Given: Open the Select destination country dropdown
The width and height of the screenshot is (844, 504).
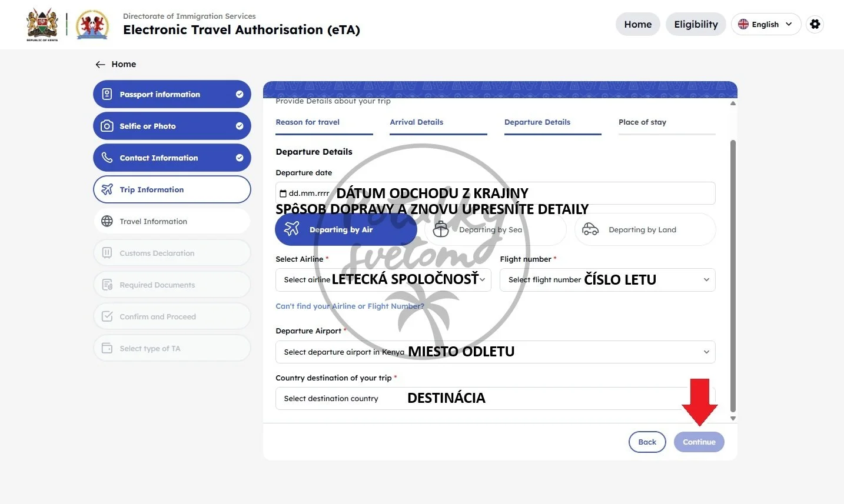Looking at the screenshot, I should click(x=496, y=398).
